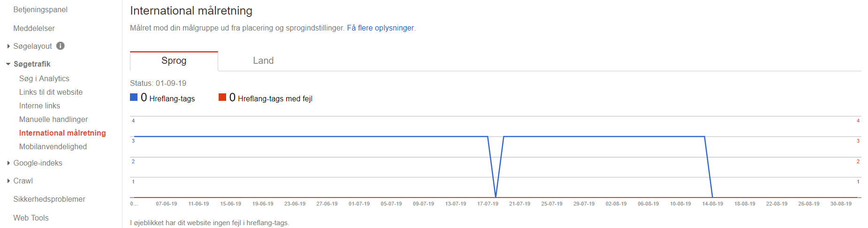Open Mobilanvendelighed page

(x=53, y=147)
